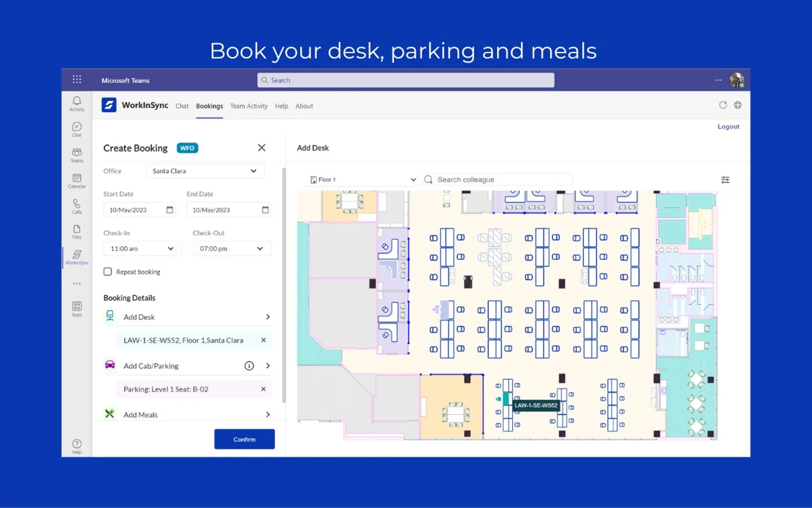Open Files in the Teams sidebar
Image resolution: width=812 pixels, height=508 pixels.
(77, 232)
